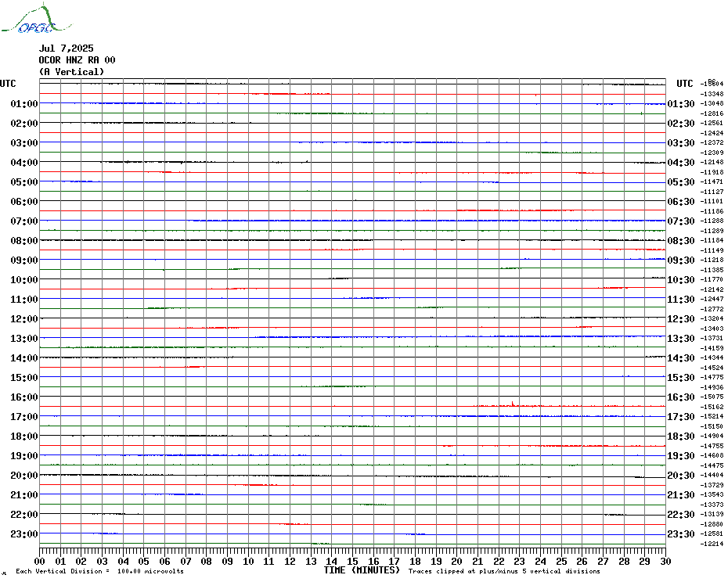The height and width of the screenshot is (582, 728).
Task: Click the red trace spike on the 16:30 row
Action: [x=512, y=404]
